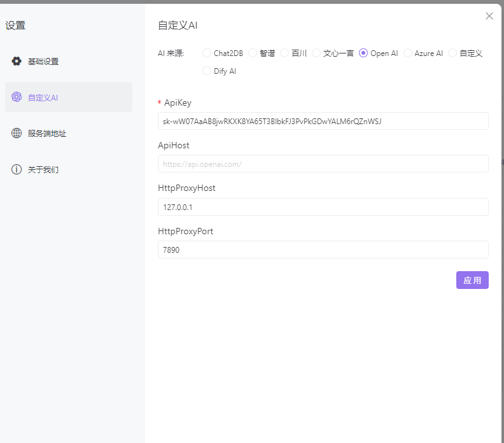Screen dimensions: 504x443
Task: Click the info icon for 关于我们
Action: point(17,169)
